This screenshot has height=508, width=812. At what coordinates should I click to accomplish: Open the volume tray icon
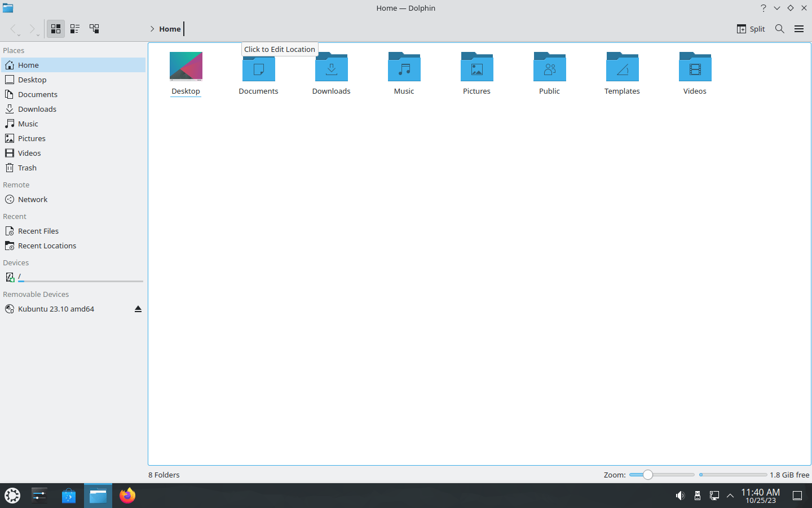coord(680,496)
